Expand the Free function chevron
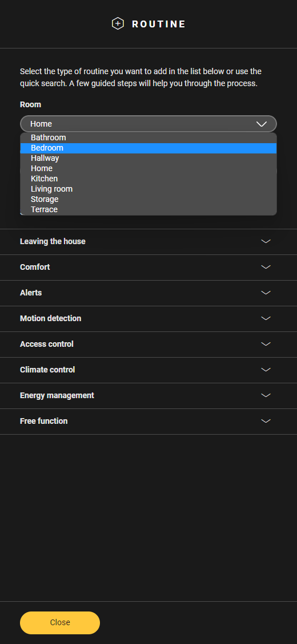Screen dimensions: 297x644 pos(266,421)
